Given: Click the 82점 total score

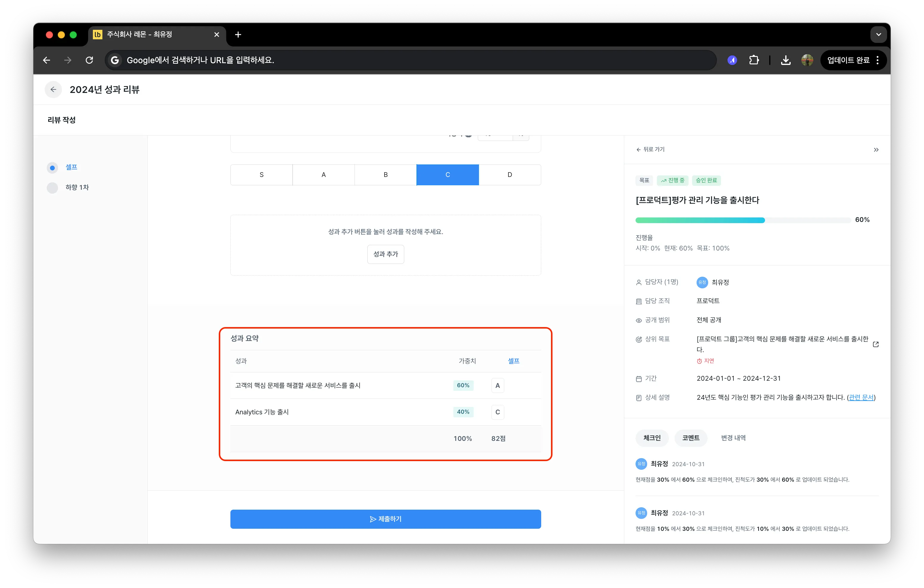Looking at the screenshot, I should (x=498, y=438).
